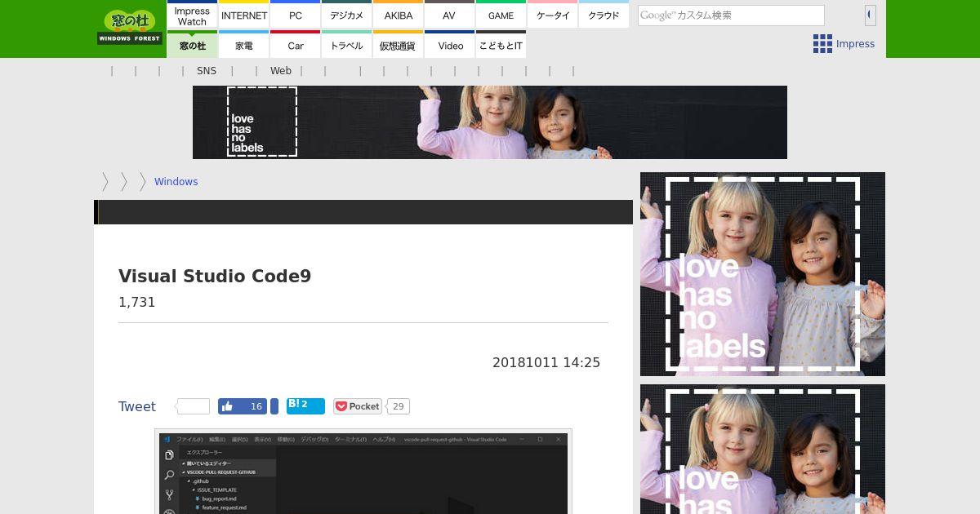
Task: Click the search submit button
Action: coord(871,15)
